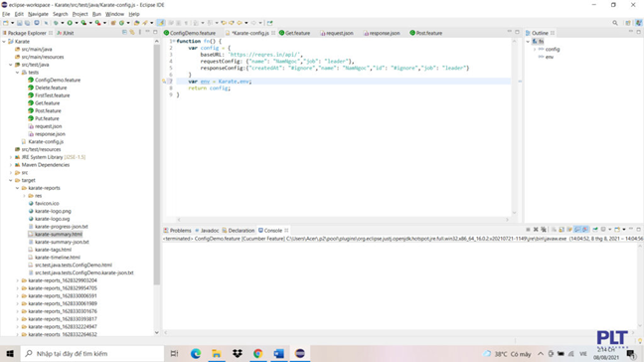Click Remove Launch X icon in Console
Viewport: 644px width, 362px height.
click(x=536, y=230)
